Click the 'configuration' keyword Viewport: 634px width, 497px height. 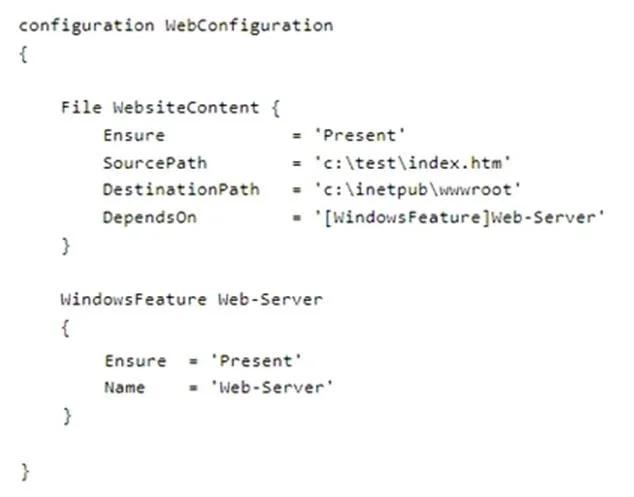point(87,26)
